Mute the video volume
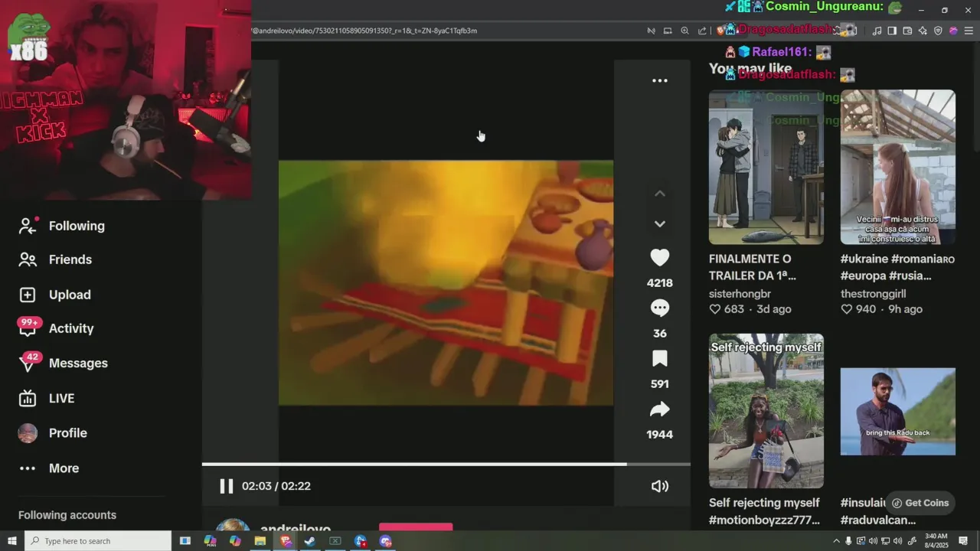This screenshot has height=551, width=980. click(x=659, y=486)
